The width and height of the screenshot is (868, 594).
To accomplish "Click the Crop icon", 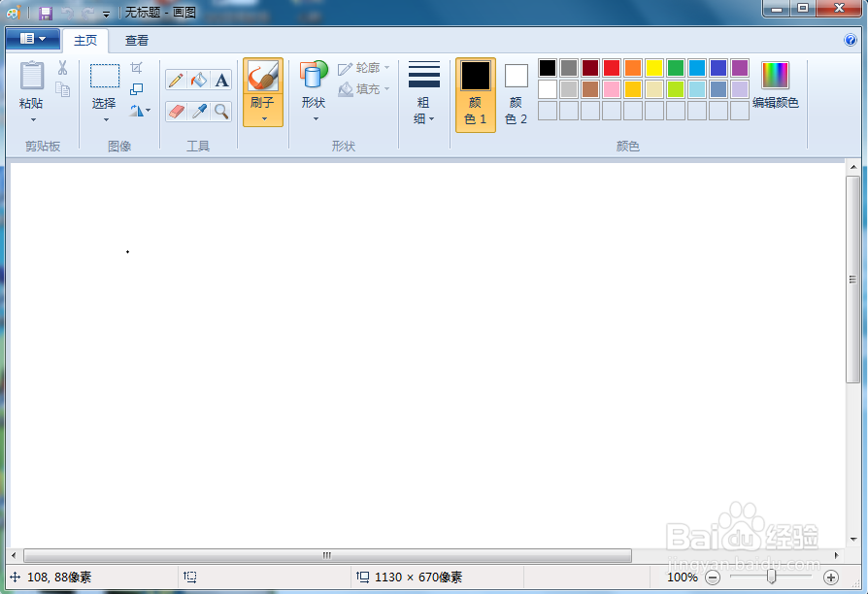I will tap(136, 68).
